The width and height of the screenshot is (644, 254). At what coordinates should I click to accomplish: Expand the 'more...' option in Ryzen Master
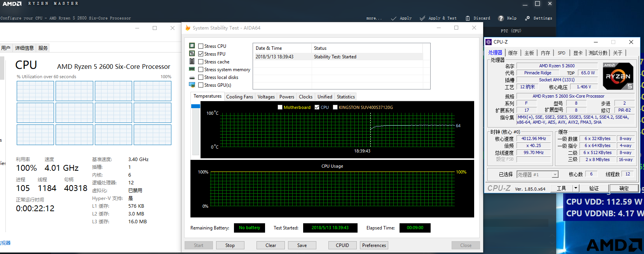point(374,18)
